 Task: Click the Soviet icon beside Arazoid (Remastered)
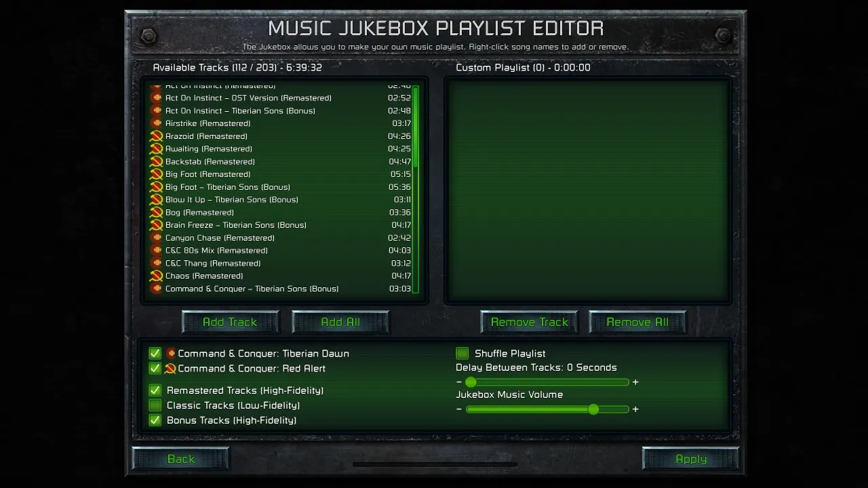coord(156,136)
